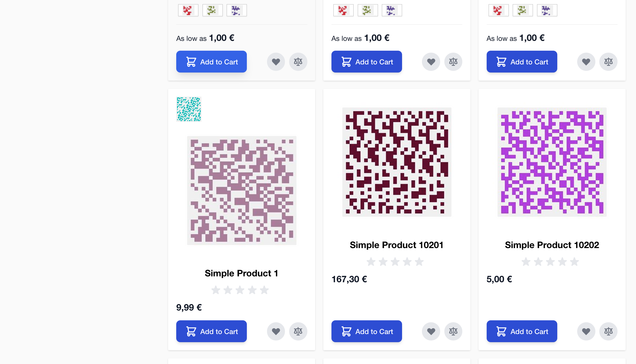Click wishlist heart in top-left product card
The height and width of the screenshot is (364, 636).
(276, 62)
